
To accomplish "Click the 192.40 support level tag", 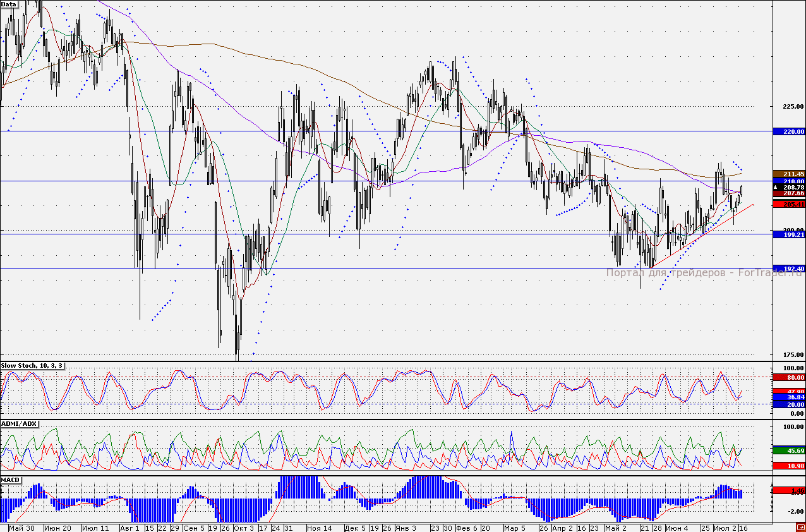I will [789, 269].
